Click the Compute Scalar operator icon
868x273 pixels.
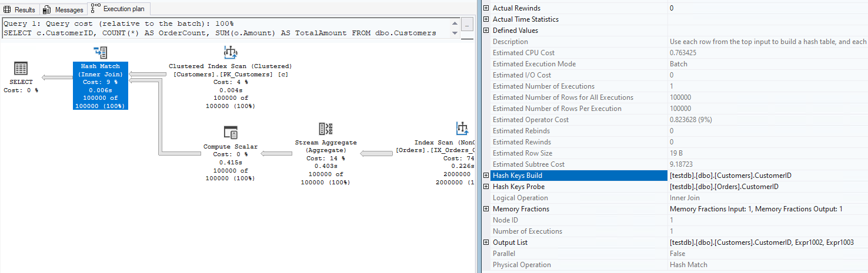pos(231,133)
